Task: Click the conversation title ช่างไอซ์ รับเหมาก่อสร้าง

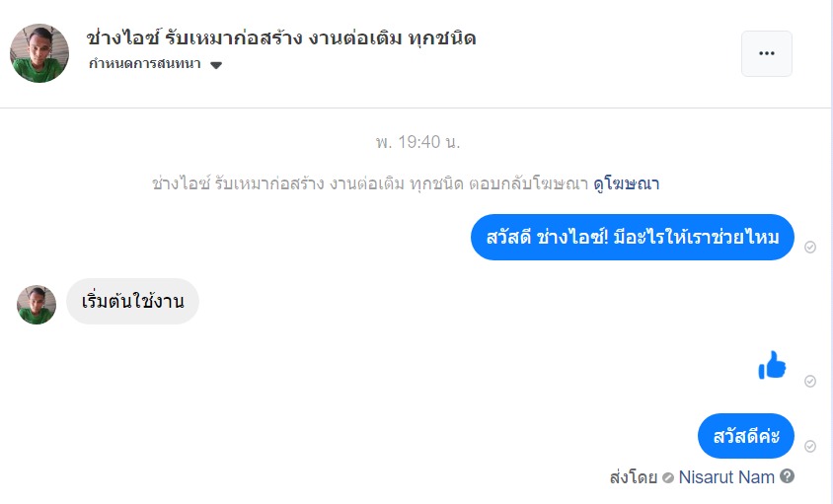Action: tap(282, 38)
